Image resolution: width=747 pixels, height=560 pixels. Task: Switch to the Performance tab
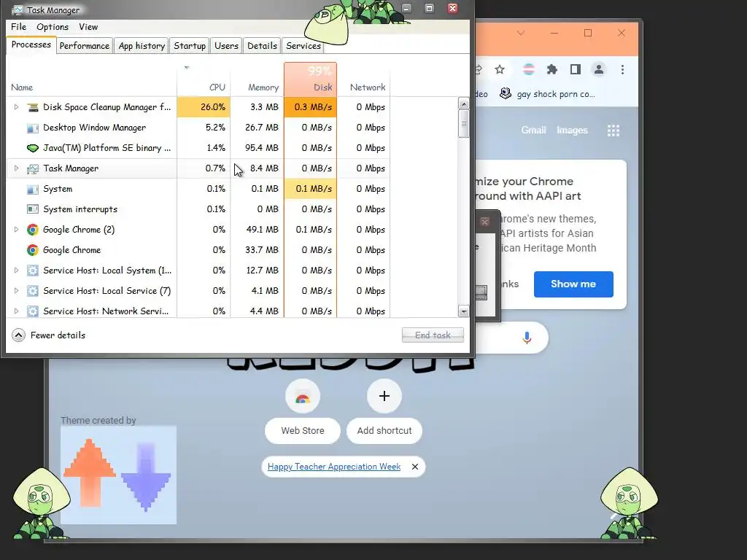click(x=85, y=46)
